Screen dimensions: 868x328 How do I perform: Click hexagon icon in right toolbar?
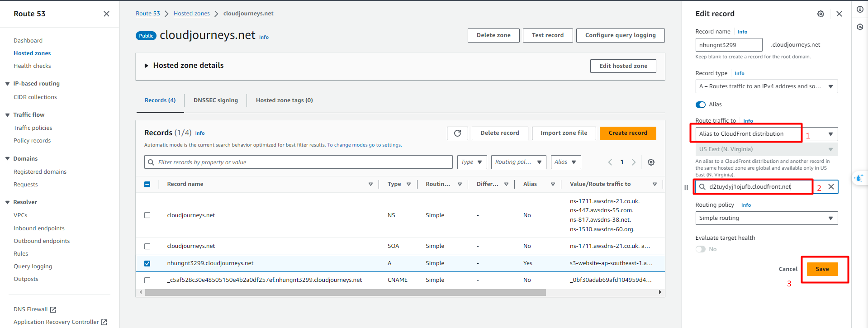(860, 27)
